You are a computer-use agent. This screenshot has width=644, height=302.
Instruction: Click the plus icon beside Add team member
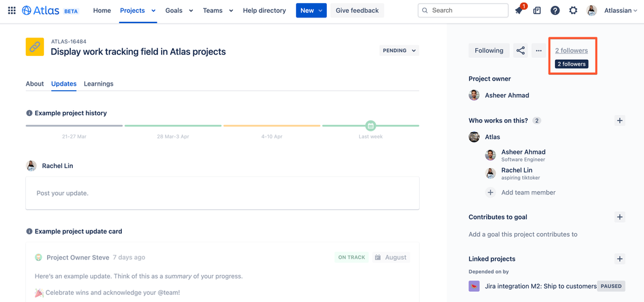point(491,193)
